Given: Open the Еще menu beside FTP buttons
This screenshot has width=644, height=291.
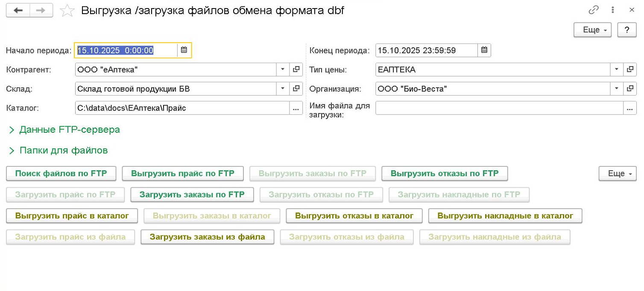Looking at the screenshot, I should (x=618, y=174).
